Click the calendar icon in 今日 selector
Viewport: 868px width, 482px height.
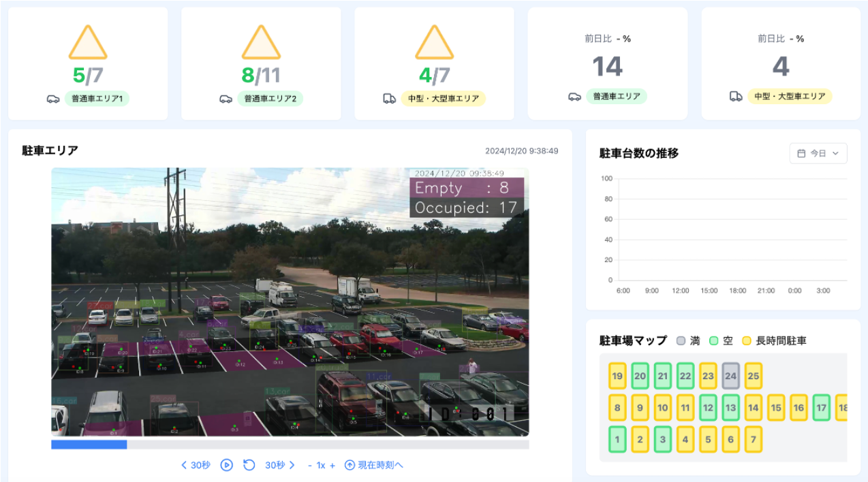tap(801, 154)
